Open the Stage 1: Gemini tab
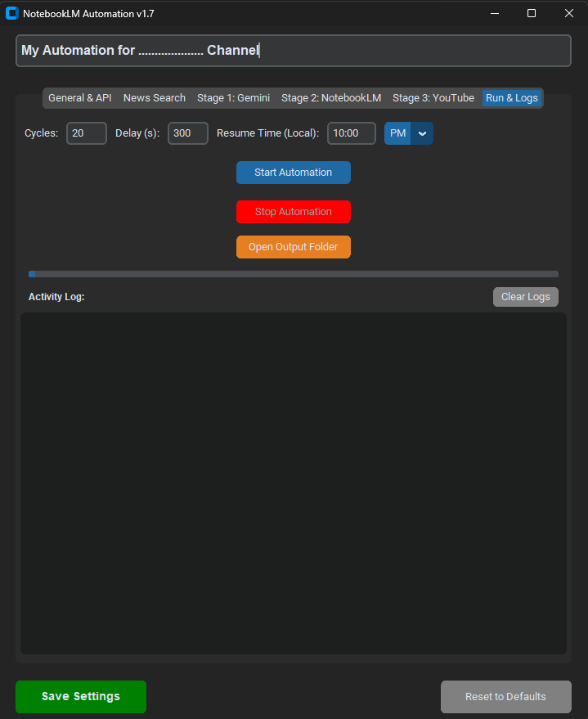588x719 pixels. tap(233, 98)
